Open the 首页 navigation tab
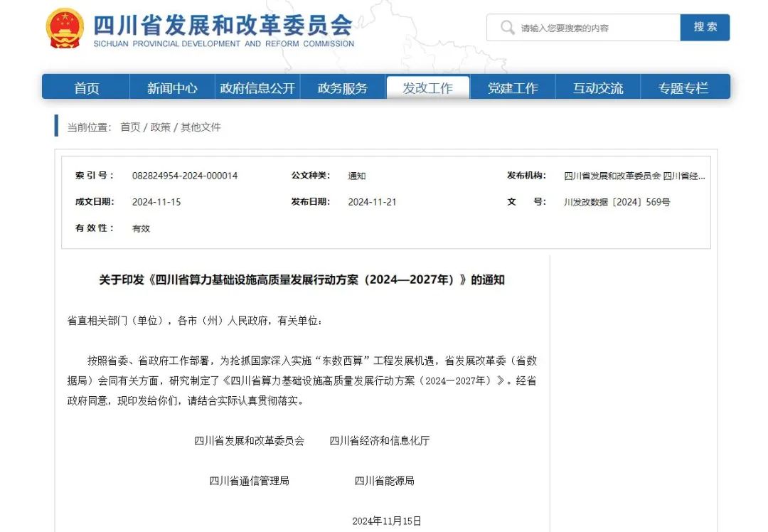 click(86, 87)
